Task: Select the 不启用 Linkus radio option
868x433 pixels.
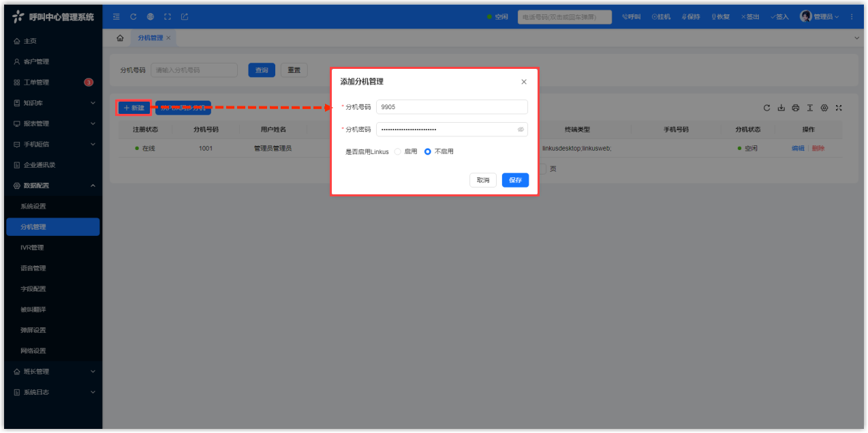Action: [428, 151]
